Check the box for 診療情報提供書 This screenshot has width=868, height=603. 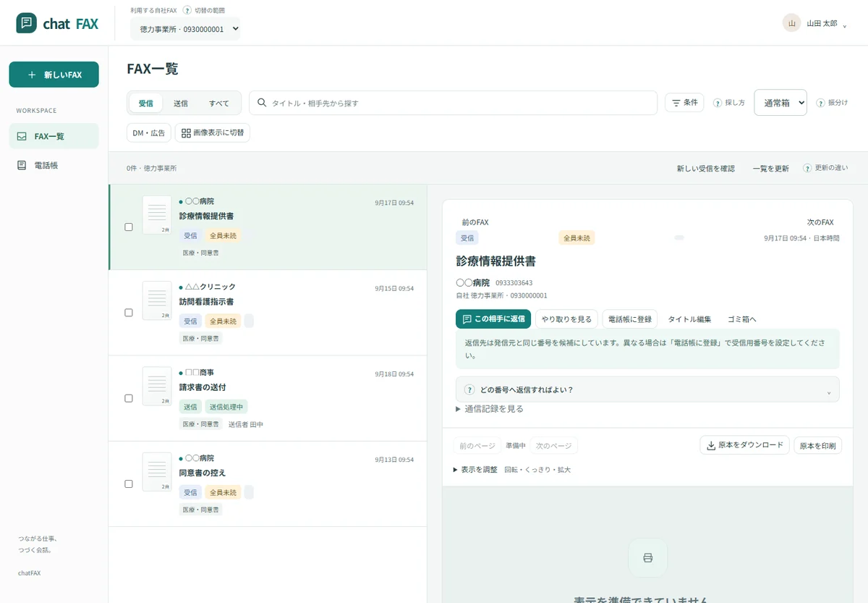129,227
